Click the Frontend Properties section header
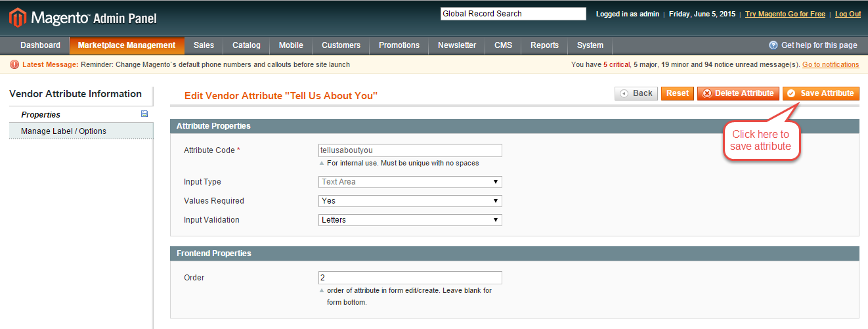The width and height of the screenshot is (868, 329). click(514, 253)
